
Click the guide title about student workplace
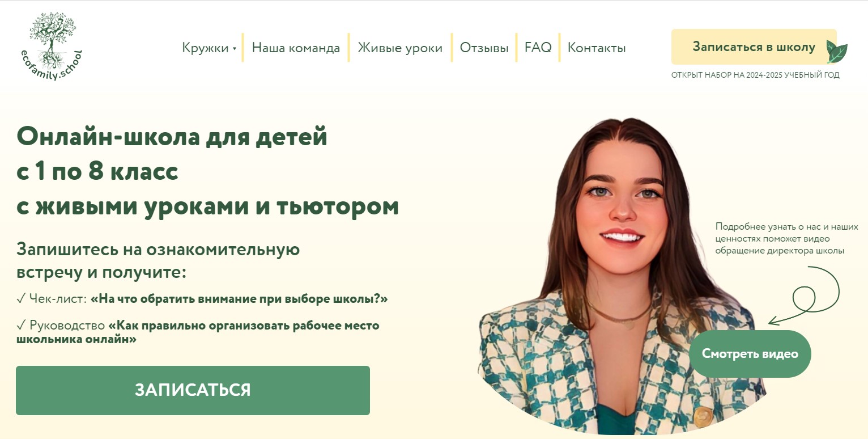[198, 332]
